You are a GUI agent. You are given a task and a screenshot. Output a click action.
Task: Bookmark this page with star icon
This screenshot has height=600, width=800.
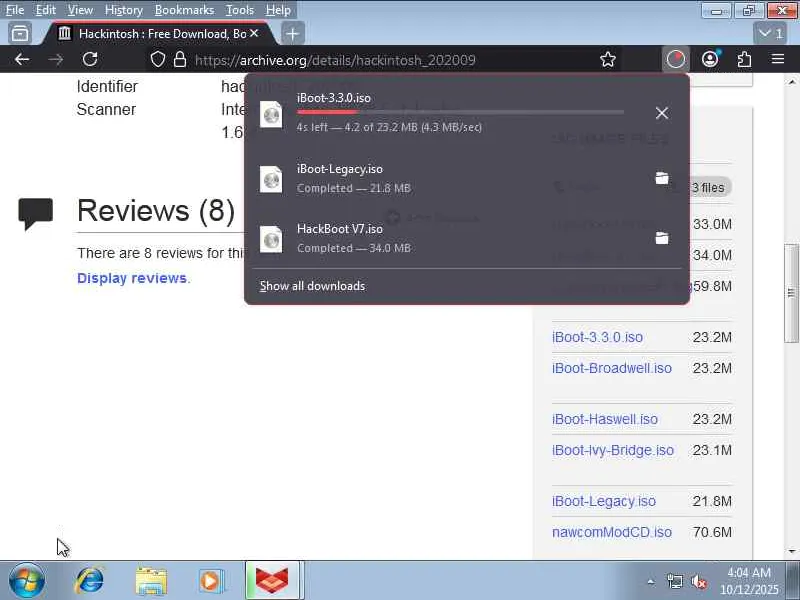click(x=608, y=59)
